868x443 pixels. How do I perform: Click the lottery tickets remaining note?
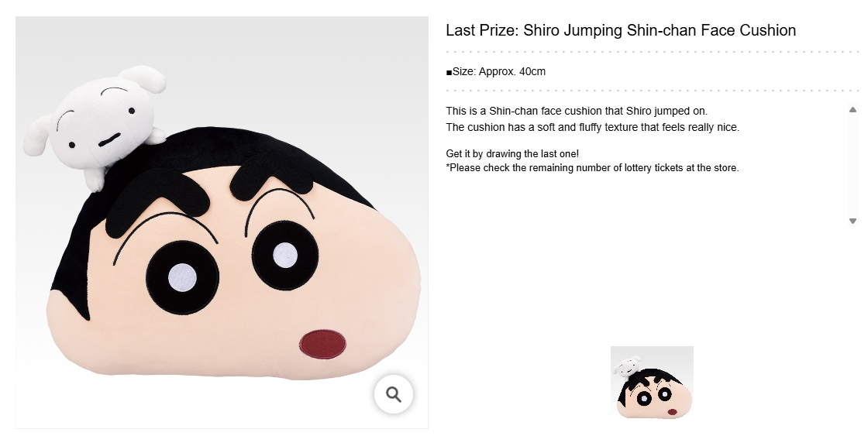(593, 167)
